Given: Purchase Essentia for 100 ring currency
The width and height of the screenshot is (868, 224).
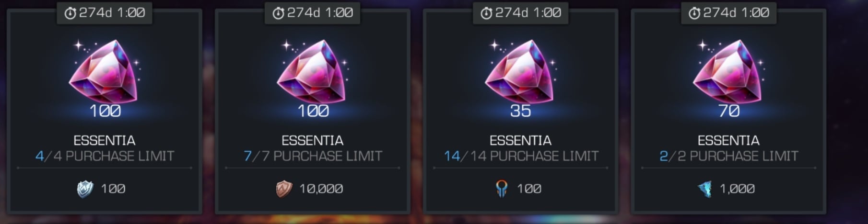Looking at the screenshot, I should click(521, 189).
